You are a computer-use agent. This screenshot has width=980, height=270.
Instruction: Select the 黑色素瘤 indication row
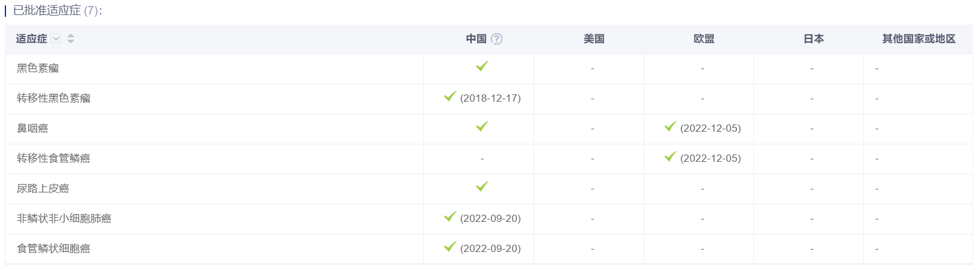click(488, 69)
